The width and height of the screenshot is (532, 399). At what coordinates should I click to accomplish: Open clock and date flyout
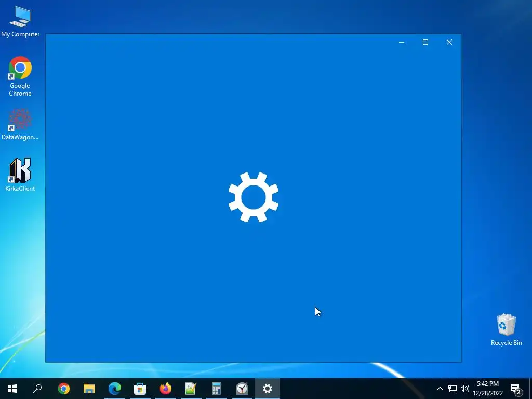[487, 389]
